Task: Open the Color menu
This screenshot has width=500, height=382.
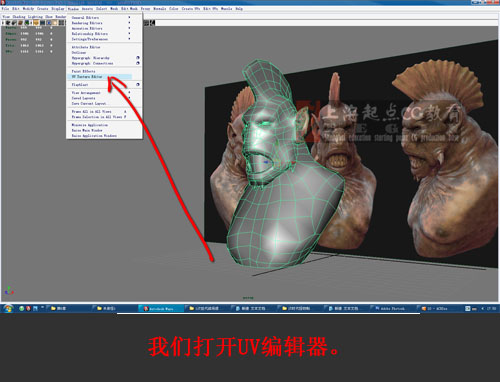Action: [x=174, y=9]
